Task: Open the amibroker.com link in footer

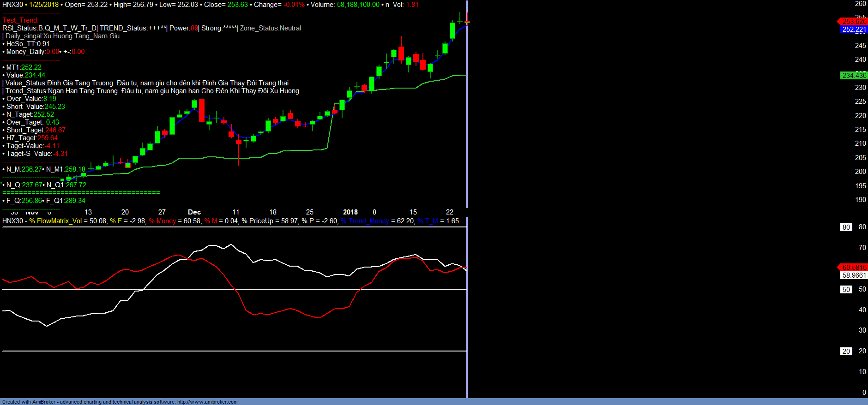Action: tap(207, 402)
